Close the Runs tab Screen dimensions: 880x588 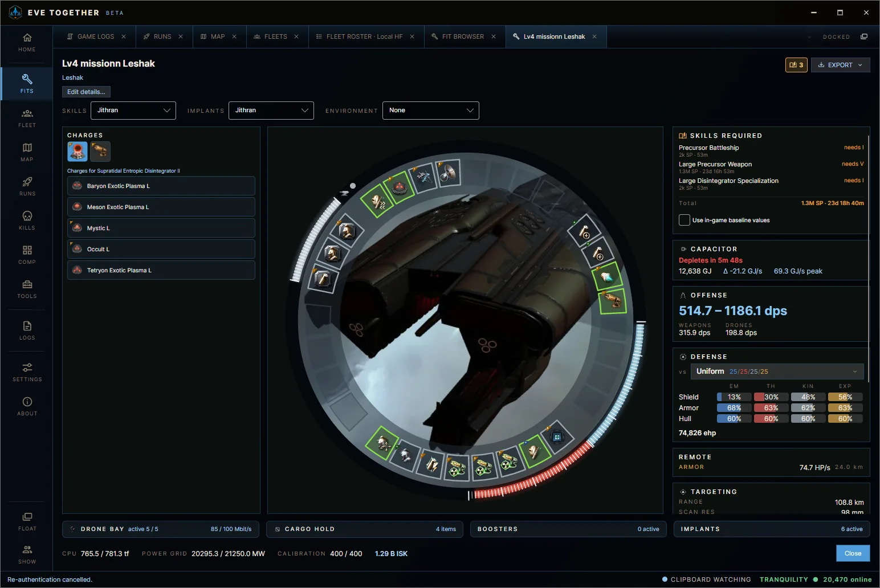click(181, 36)
